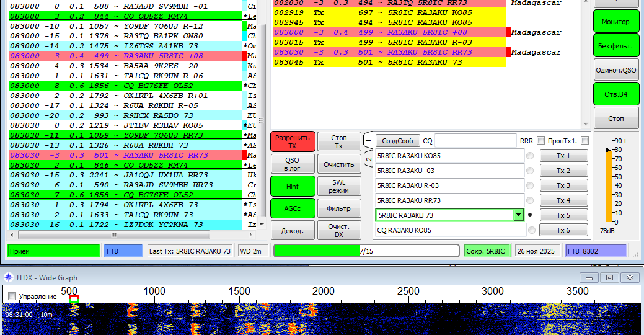Screen dimensions: 644x335
Task: Toggle the AGCc button
Action: coord(293,208)
